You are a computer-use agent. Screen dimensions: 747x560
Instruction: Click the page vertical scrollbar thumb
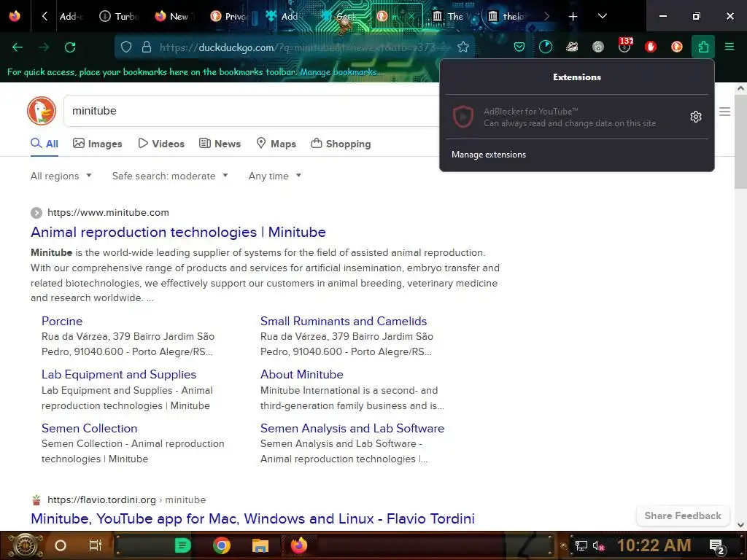point(740,141)
